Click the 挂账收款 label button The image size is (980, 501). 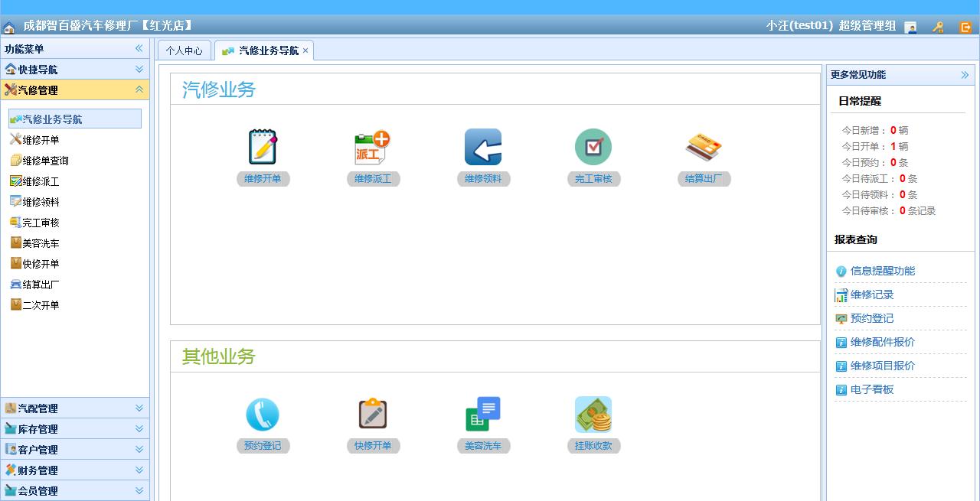point(593,446)
